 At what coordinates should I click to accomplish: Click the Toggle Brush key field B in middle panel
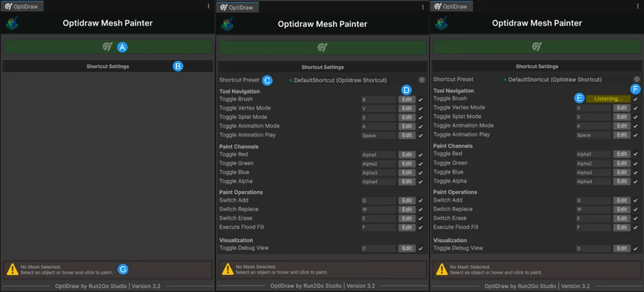point(378,99)
